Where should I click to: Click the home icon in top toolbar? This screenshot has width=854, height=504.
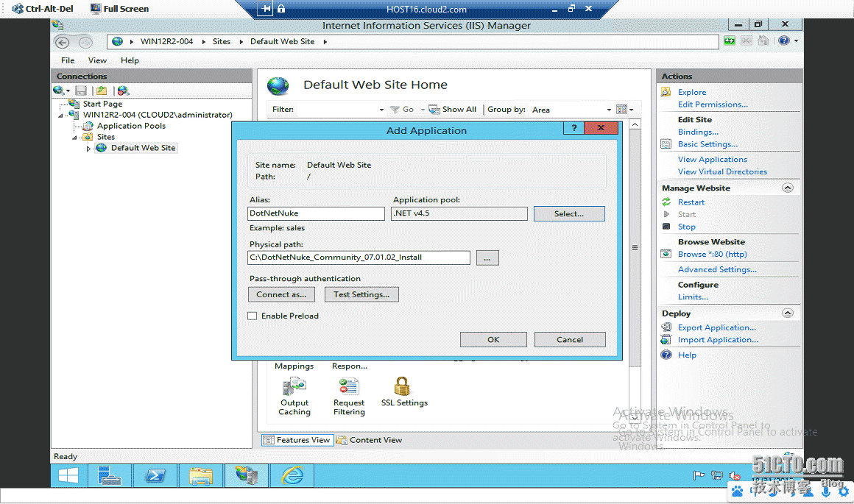point(763,40)
